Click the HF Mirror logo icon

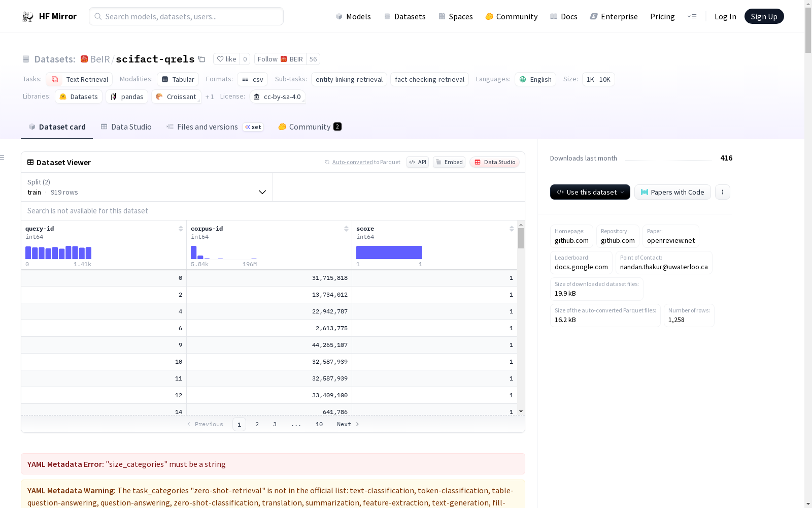(x=28, y=16)
